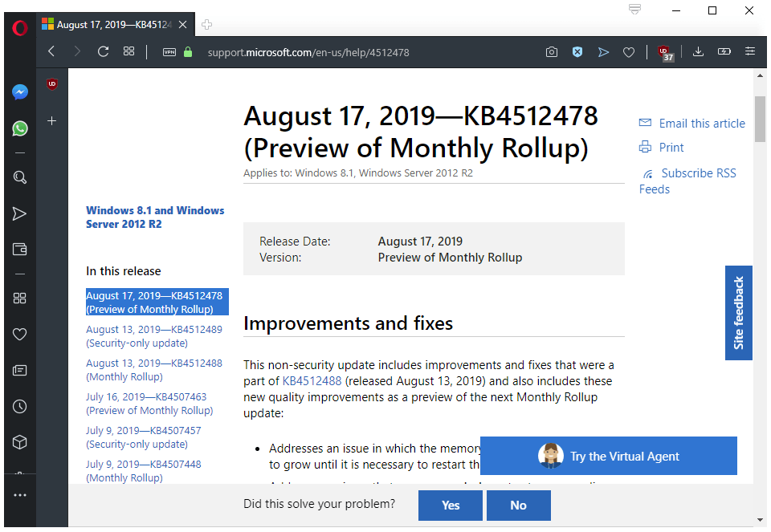The width and height of the screenshot is (771, 532).
Task: Add a sidebar panel with the plus icon
Action: pos(51,121)
